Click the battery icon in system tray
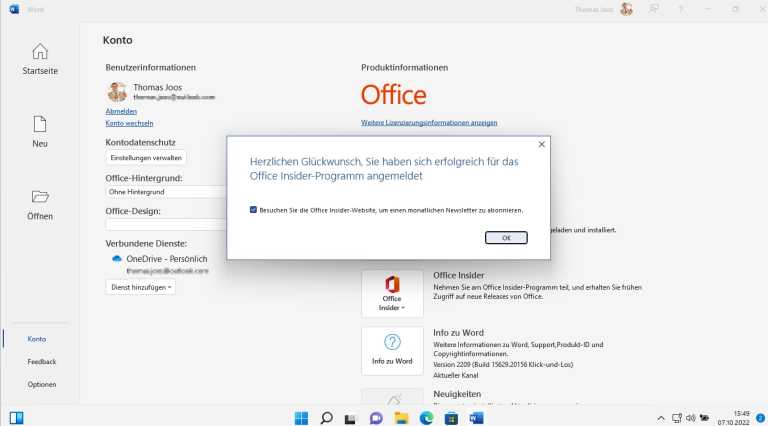The height and width of the screenshot is (426, 768). (704, 418)
